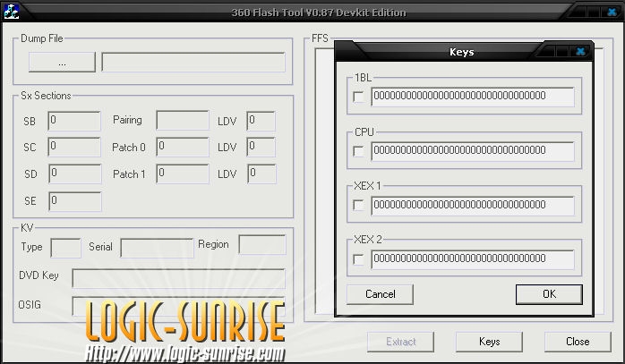
Task: Close the Keys dialog with its X button
Action: tap(580, 51)
